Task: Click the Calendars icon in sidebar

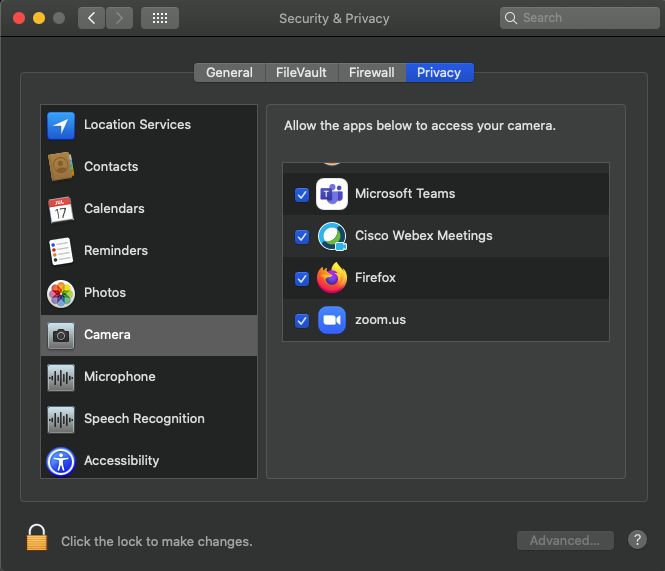Action: click(61, 209)
